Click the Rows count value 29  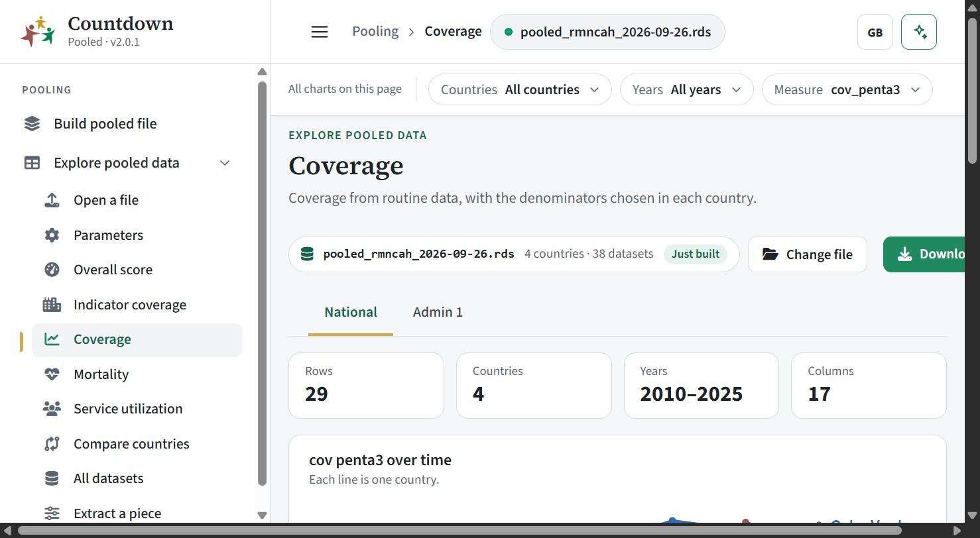click(316, 394)
